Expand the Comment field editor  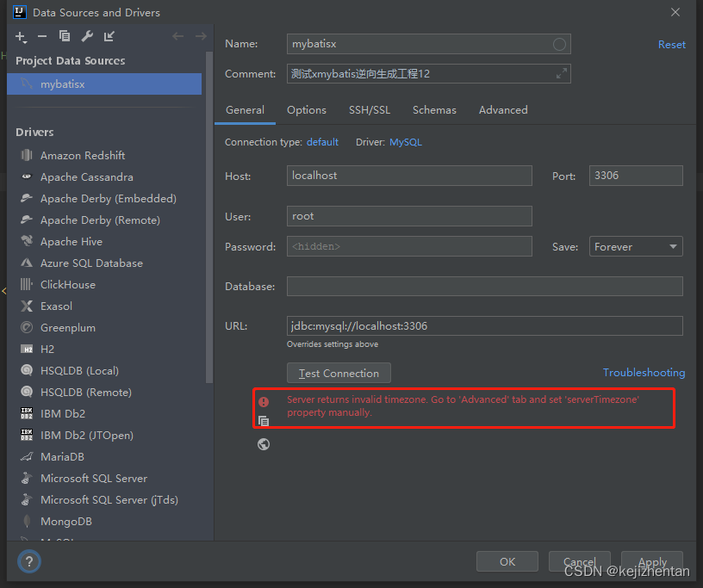click(562, 73)
